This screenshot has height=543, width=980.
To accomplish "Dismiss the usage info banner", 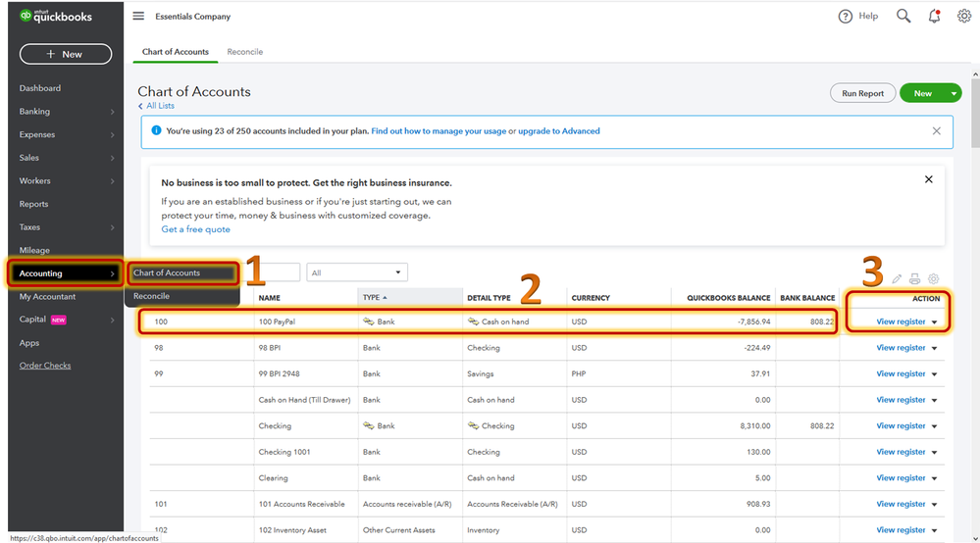I will point(936,131).
